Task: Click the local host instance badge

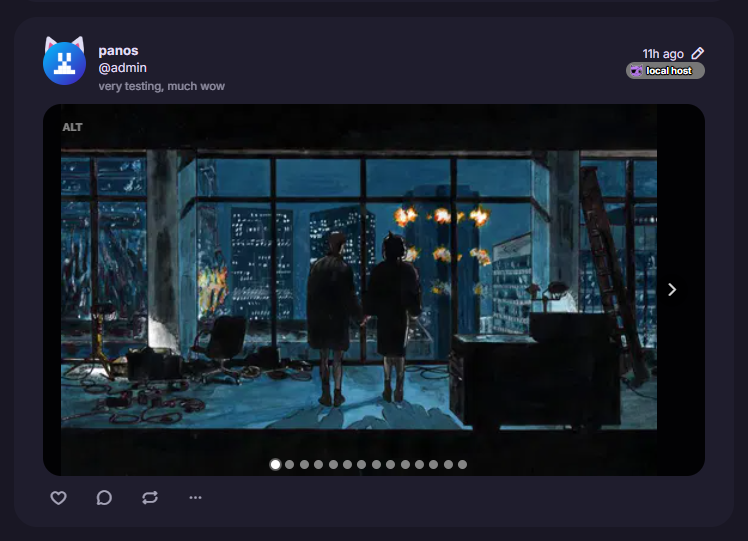Action: [665, 71]
